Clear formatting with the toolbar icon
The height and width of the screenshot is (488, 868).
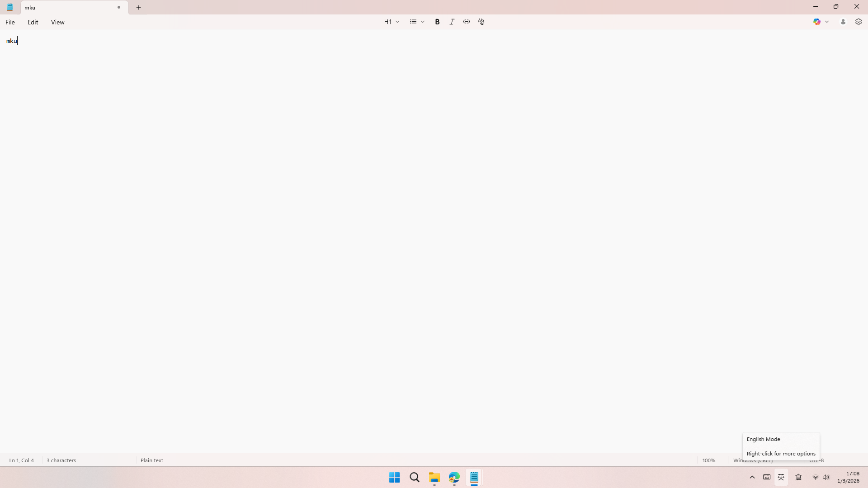481,22
